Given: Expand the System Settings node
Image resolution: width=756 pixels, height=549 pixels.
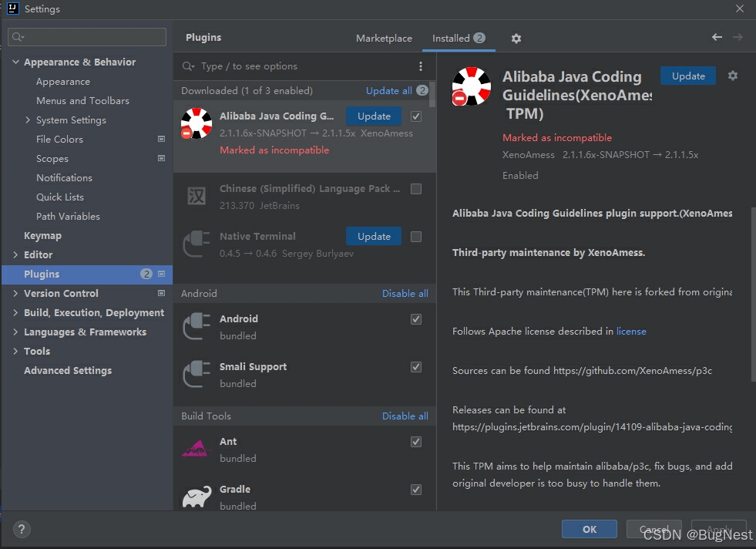Looking at the screenshot, I should tap(28, 120).
